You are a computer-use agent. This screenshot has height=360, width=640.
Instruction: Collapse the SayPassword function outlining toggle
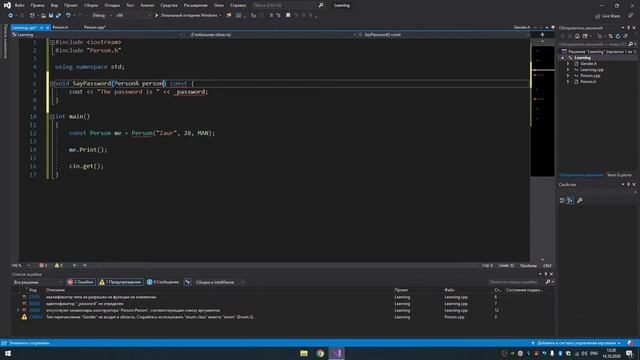52,83
